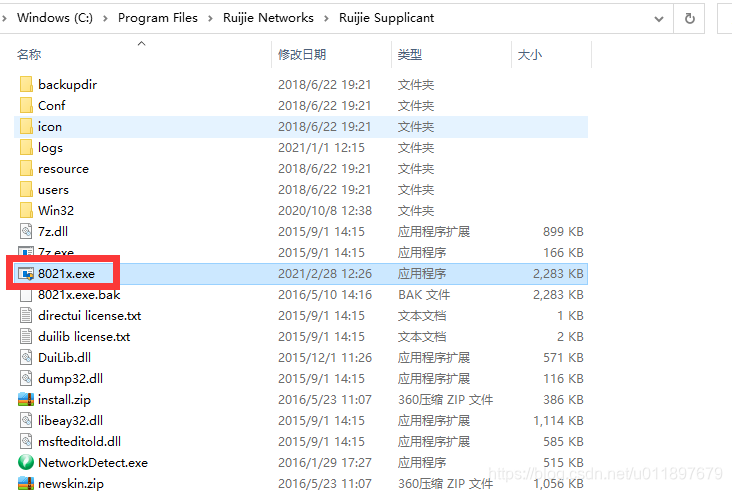Select the users folder icon
The image size is (732, 492).
[26, 190]
